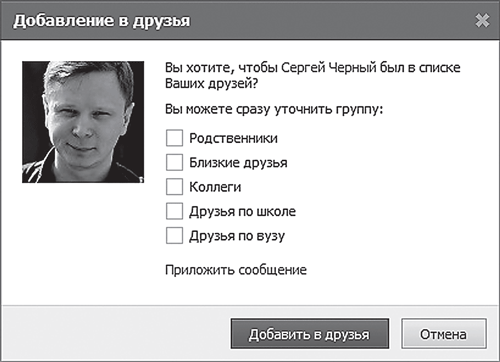Image resolution: width=500 pixels, height=362 pixels.
Task: Click the 'Вы можете сразу уточнить группу' text
Action: 274,109
